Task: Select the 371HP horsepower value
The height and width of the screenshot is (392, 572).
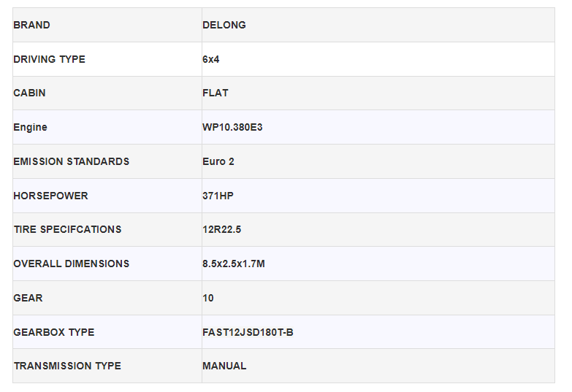Action: tap(218, 196)
